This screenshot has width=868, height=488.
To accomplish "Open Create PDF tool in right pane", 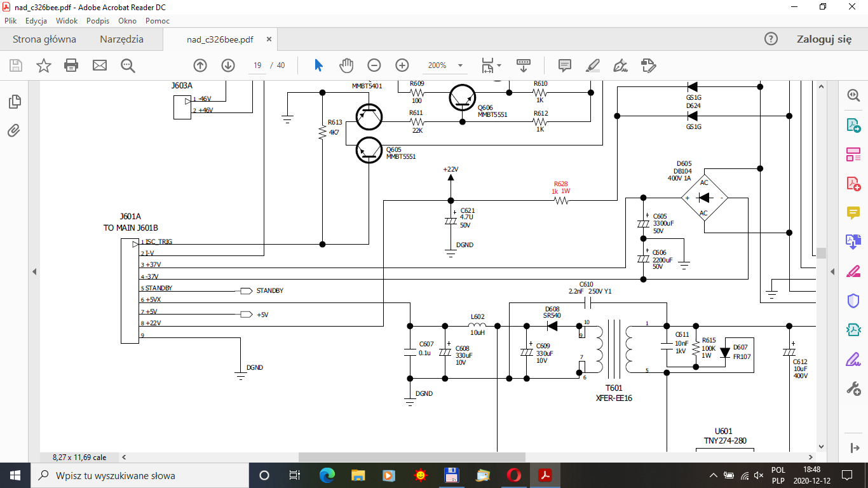I will 853,184.
